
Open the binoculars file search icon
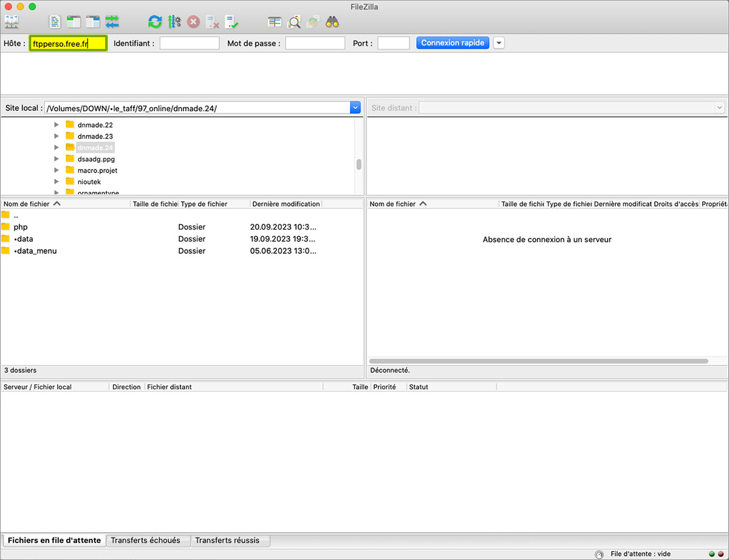click(332, 22)
